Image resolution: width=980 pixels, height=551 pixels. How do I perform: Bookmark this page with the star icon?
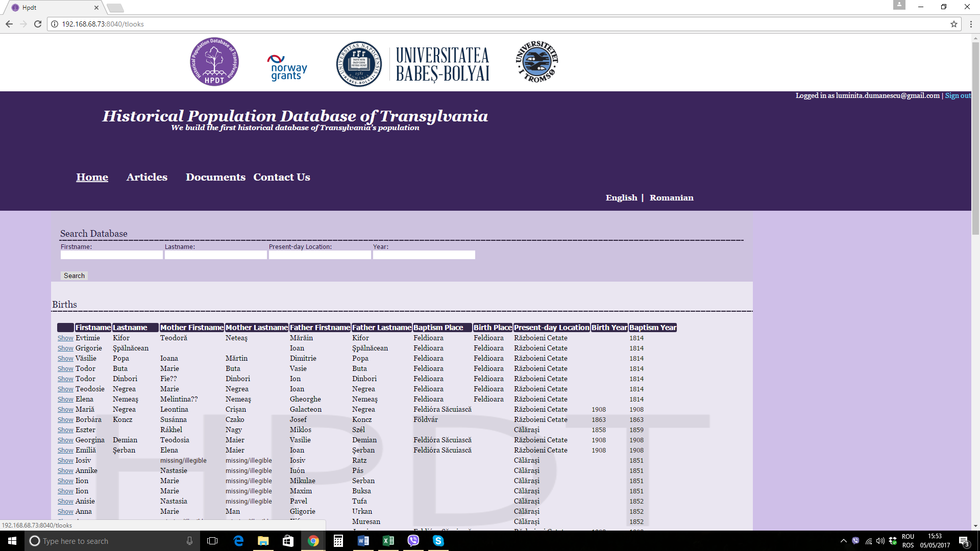[953, 24]
